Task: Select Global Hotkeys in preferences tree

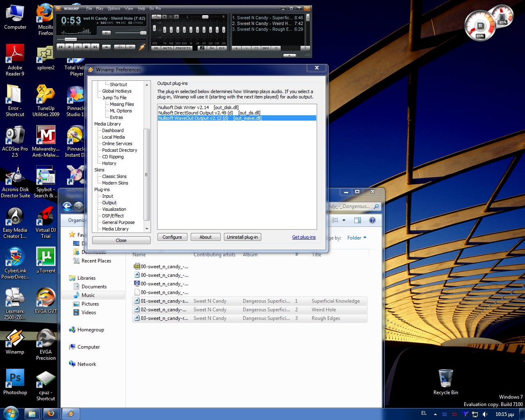Action: point(117,91)
